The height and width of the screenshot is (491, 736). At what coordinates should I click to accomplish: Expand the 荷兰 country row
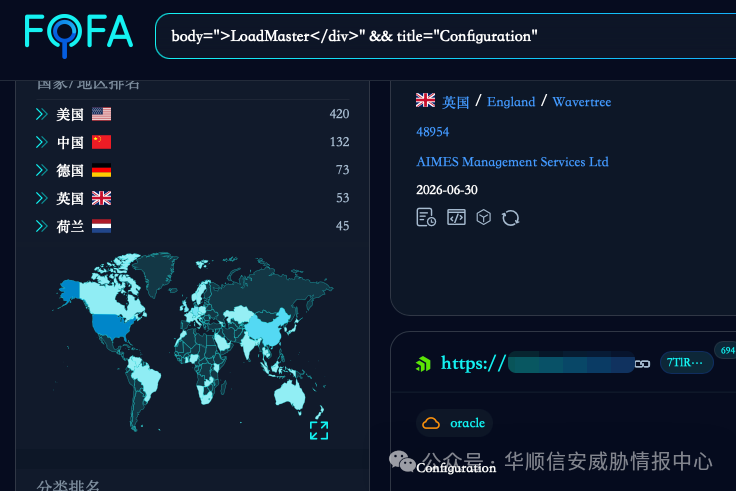(42, 226)
